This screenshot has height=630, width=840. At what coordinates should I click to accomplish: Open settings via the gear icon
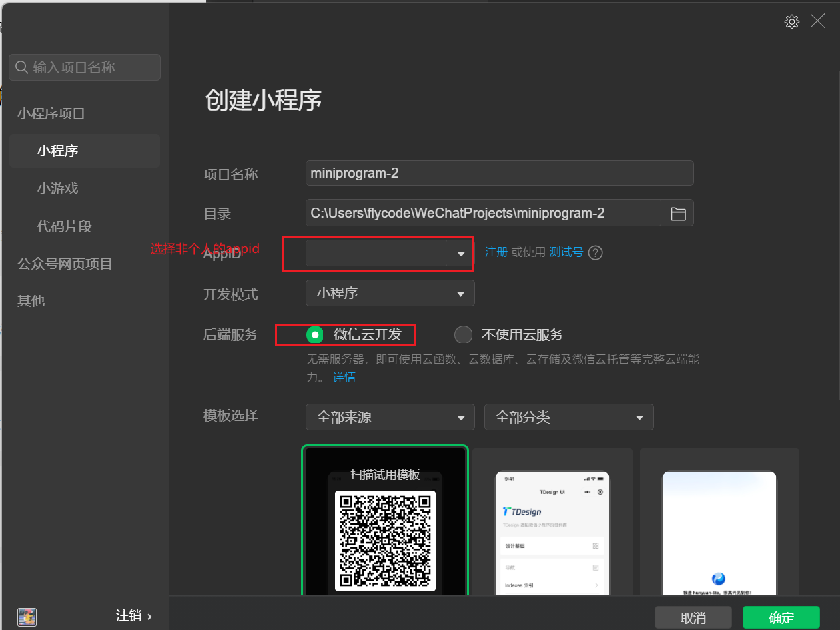coord(792,21)
